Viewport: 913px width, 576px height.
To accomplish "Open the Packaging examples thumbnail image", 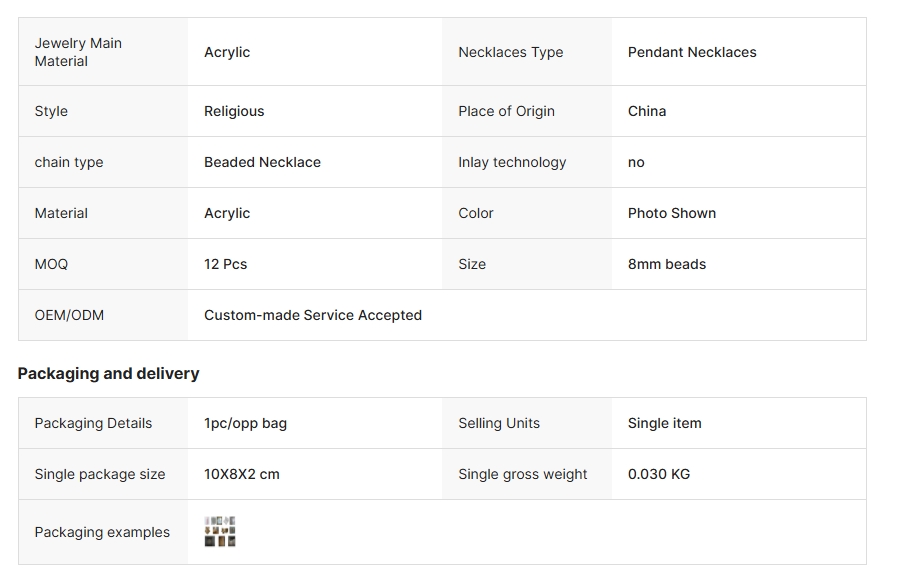I will click(220, 532).
